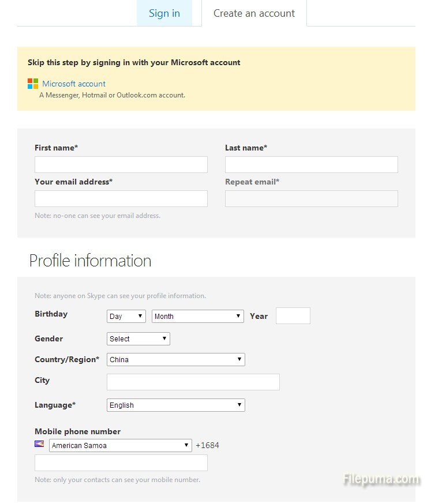Click the First name input field
This screenshot has height=504, width=427.
tap(121, 164)
